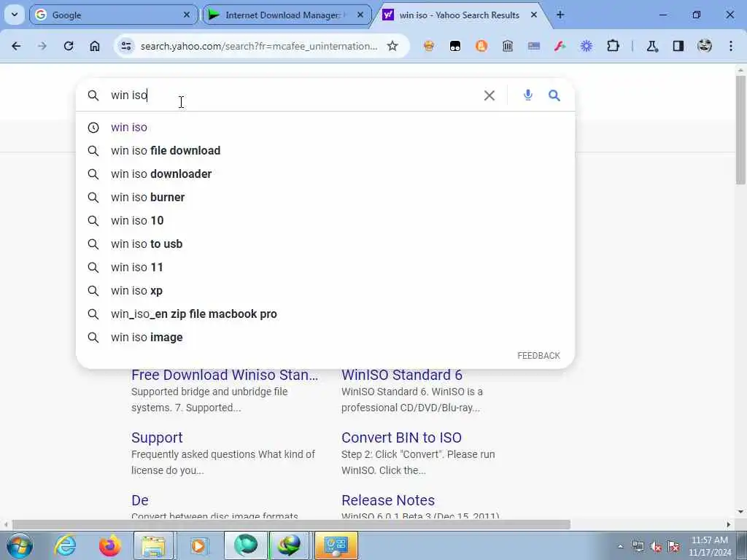
Task: Open 'Convert BIN to ISO' link
Action: click(401, 437)
